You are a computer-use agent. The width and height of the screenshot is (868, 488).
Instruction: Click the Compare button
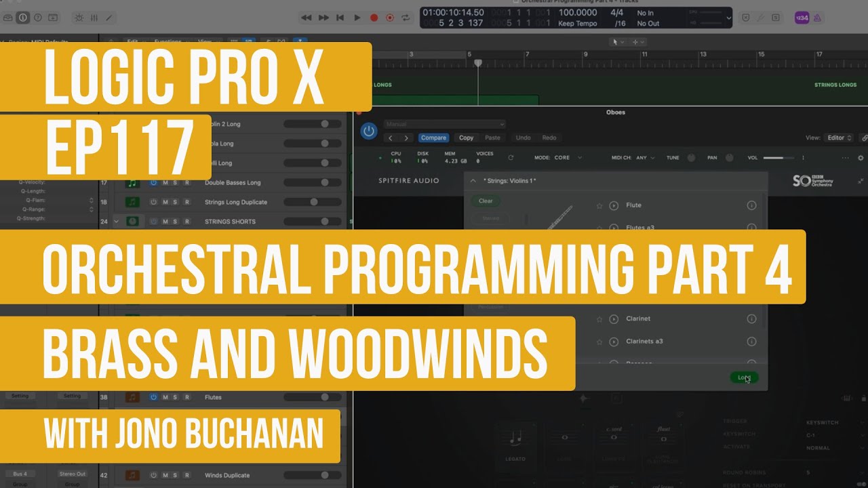[433, 138]
